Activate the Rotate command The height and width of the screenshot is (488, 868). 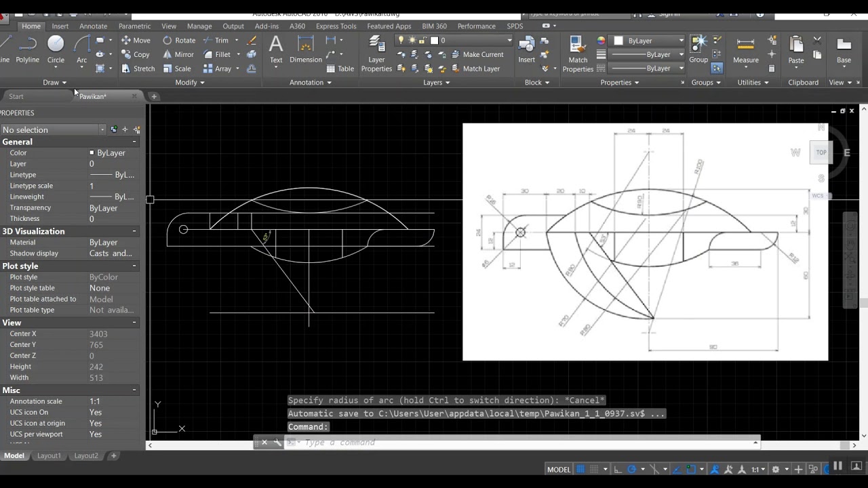(x=179, y=40)
